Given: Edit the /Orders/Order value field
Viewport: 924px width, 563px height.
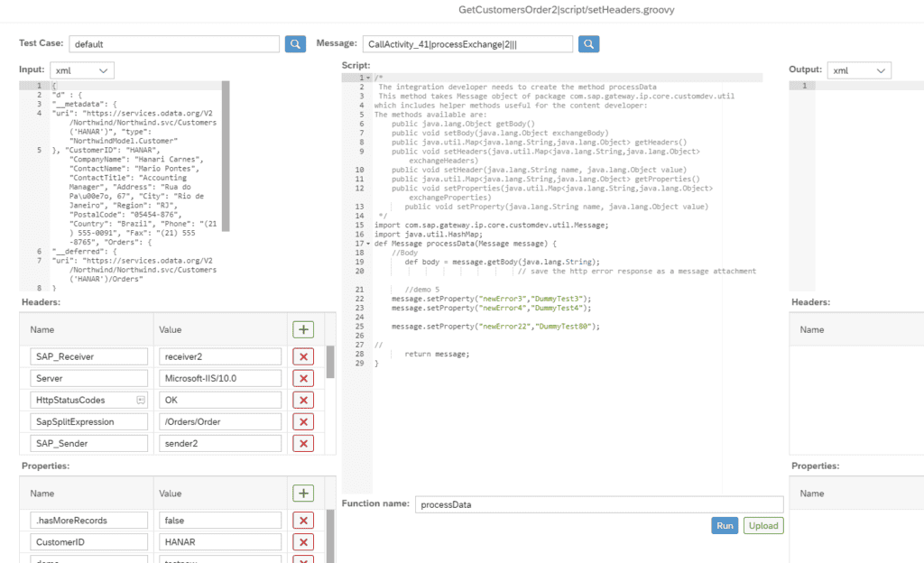Looking at the screenshot, I should pos(220,422).
